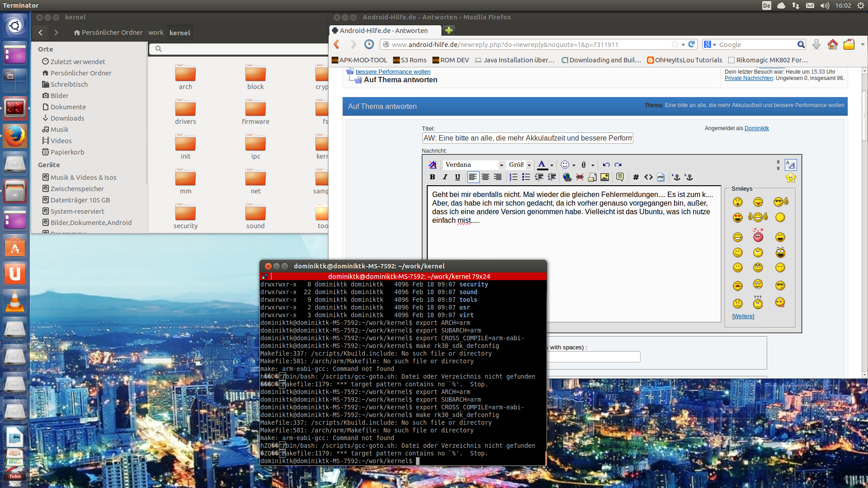This screenshot has height=488, width=868.
Task: Click in the Firefox URL address bar
Action: coord(530,45)
